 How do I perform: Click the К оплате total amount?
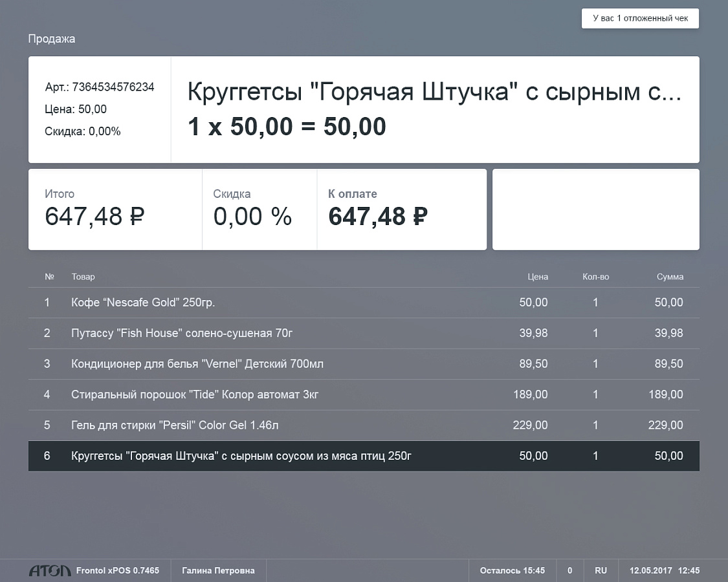pos(378,216)
